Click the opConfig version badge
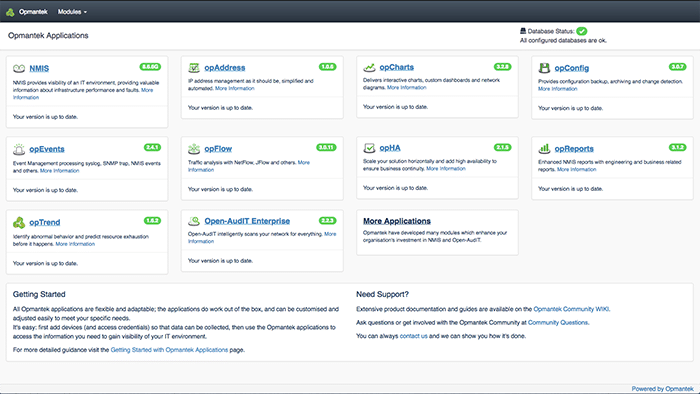700x394 pixels. pyautogui.click(x=677, y=67)
